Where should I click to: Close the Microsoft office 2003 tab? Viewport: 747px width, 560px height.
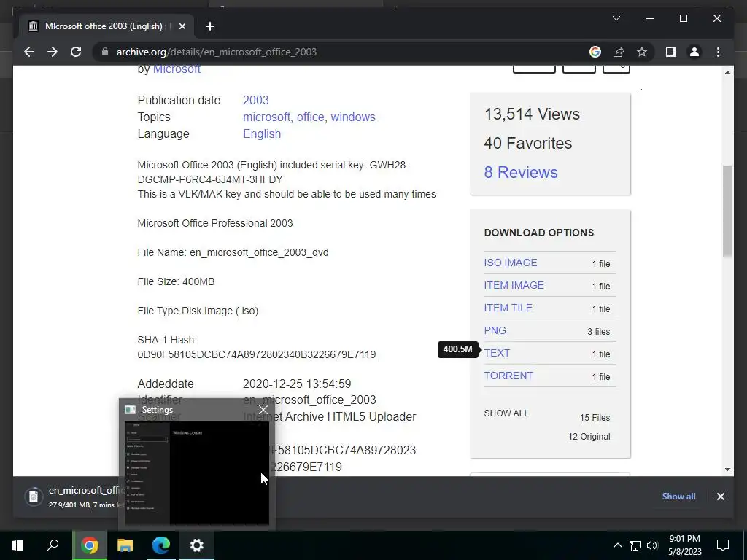click(182, 26)
